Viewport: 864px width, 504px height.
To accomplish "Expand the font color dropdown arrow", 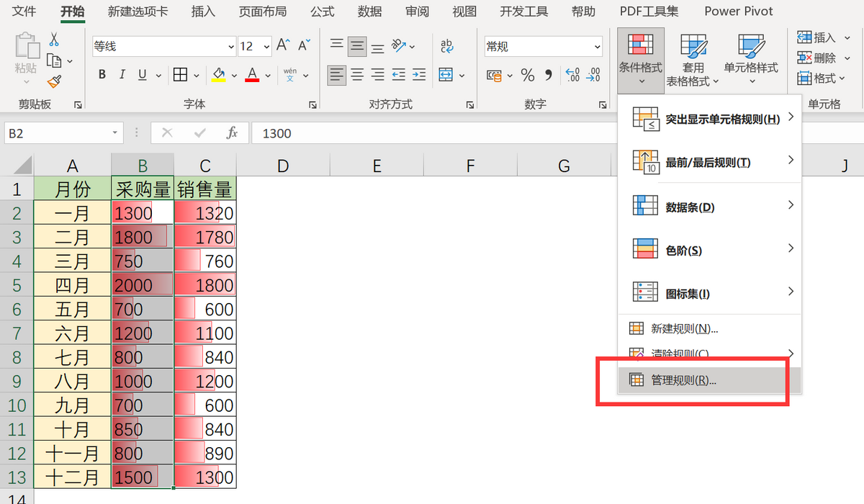I will click(x=268, y=75).
